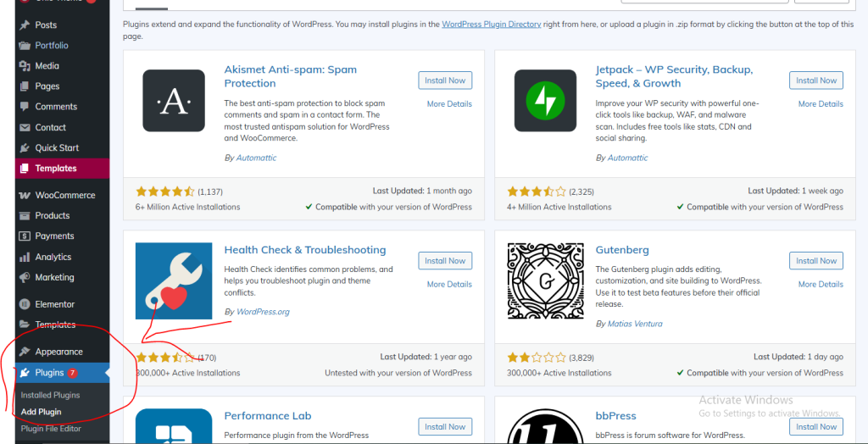Click the Jetpack plugin logo
868x444 pixels.
545,101
